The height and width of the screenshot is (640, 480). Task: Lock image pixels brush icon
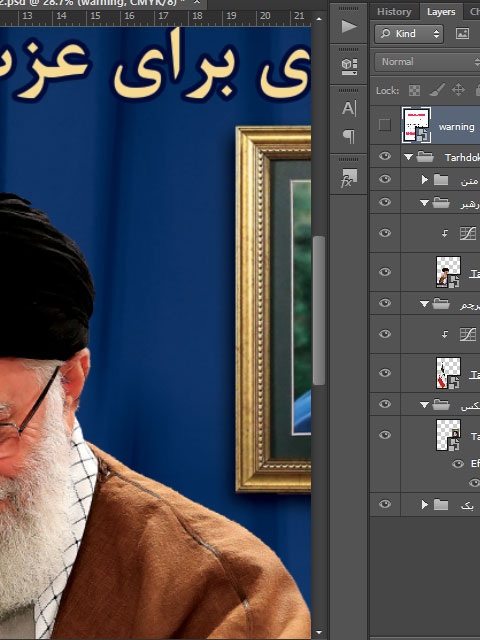click(436, 90)
